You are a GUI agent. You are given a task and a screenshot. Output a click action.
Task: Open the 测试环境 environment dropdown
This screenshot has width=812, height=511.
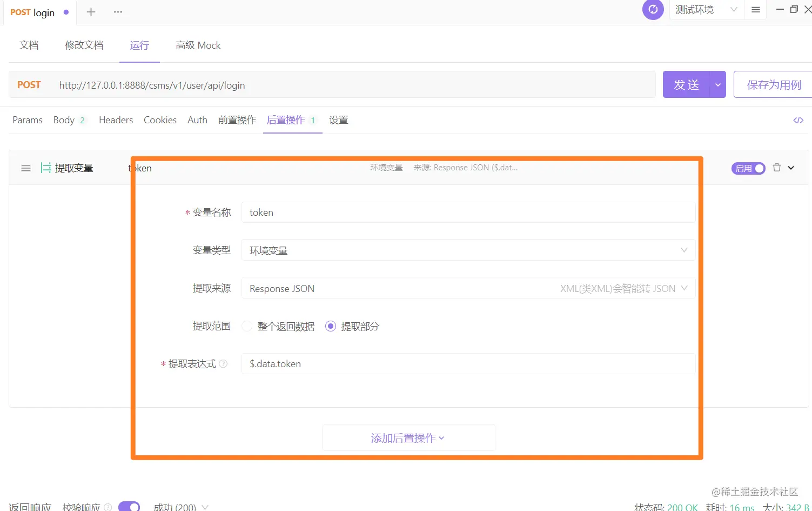[707, 10]
